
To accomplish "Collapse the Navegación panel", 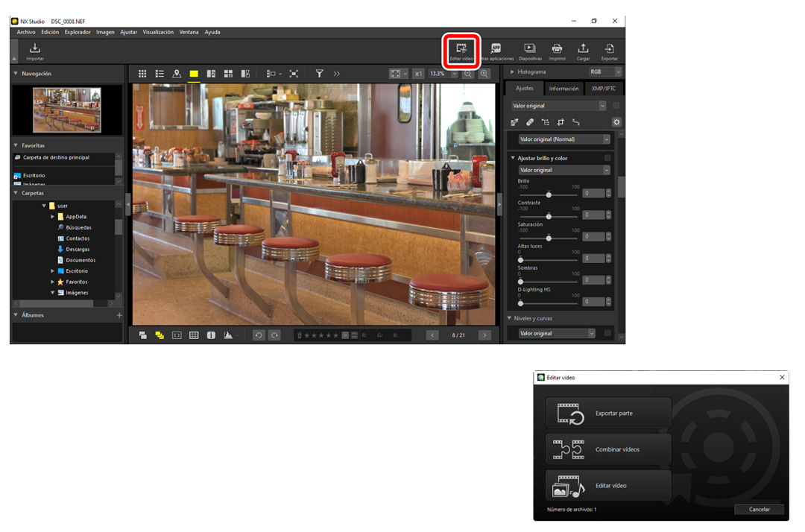I will point(16,73).
